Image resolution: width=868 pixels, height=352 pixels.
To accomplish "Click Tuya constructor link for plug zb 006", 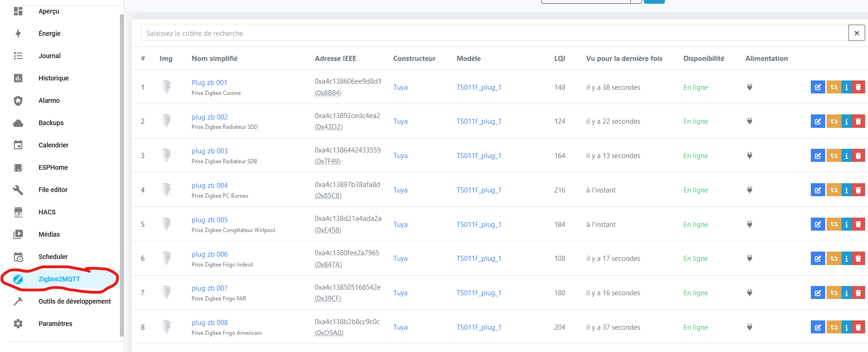I will tap(400, 259).
